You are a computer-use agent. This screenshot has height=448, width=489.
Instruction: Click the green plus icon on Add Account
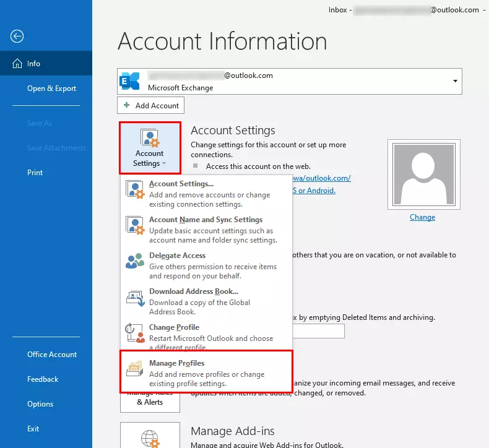(127, 105)
